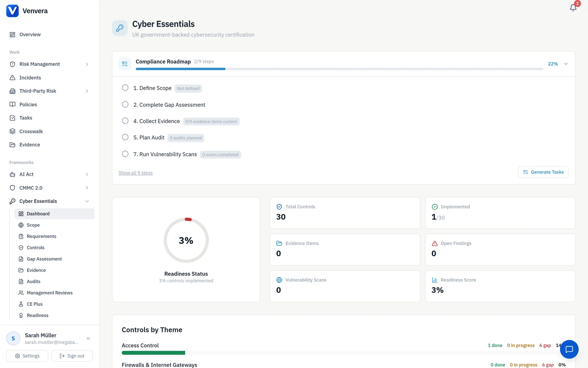Collapse the Compliance Roadmap panel chevron

pos(566,64)
